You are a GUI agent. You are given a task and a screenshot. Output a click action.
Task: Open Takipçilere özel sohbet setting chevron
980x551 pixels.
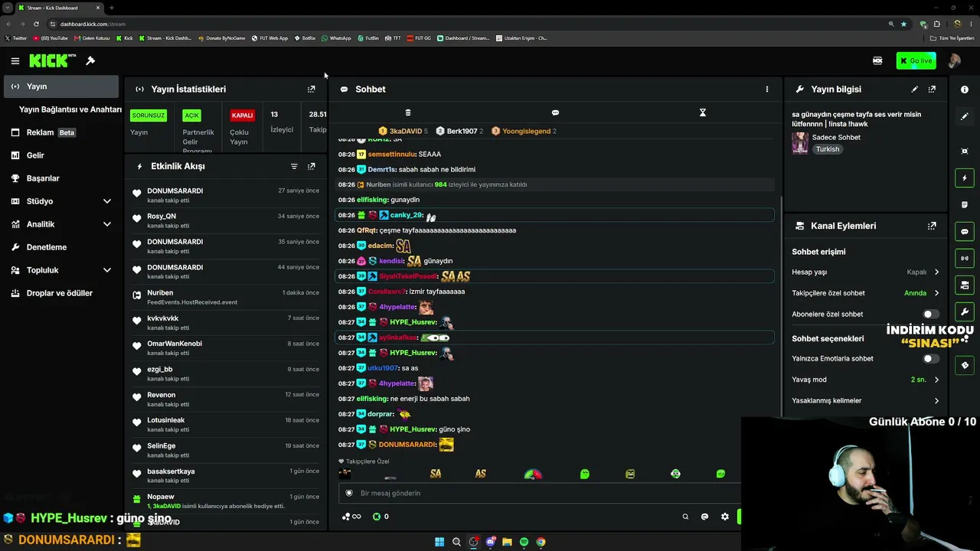(x=936, y=293)
